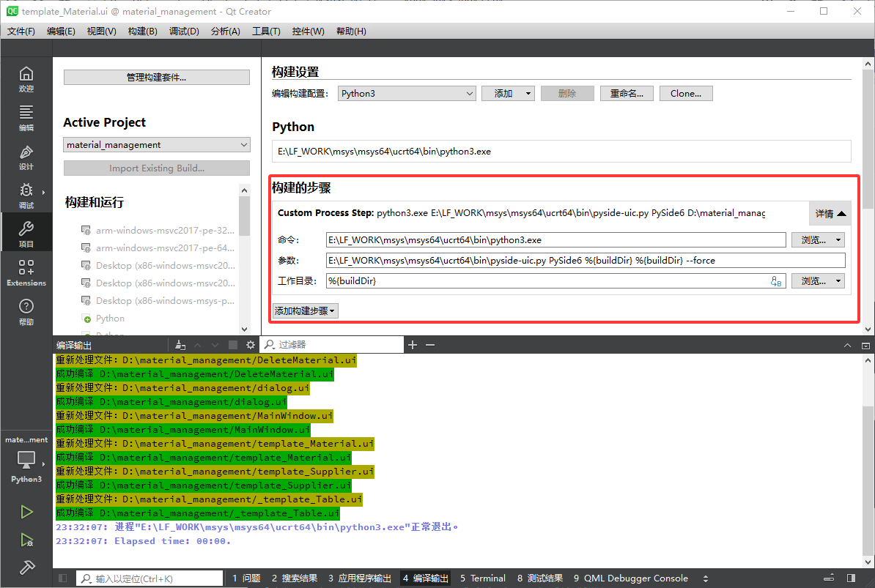Image resolution: width=875 pixels, height=588 pixels.
Task: Open the Extensions mode
Action: [26, 273]
